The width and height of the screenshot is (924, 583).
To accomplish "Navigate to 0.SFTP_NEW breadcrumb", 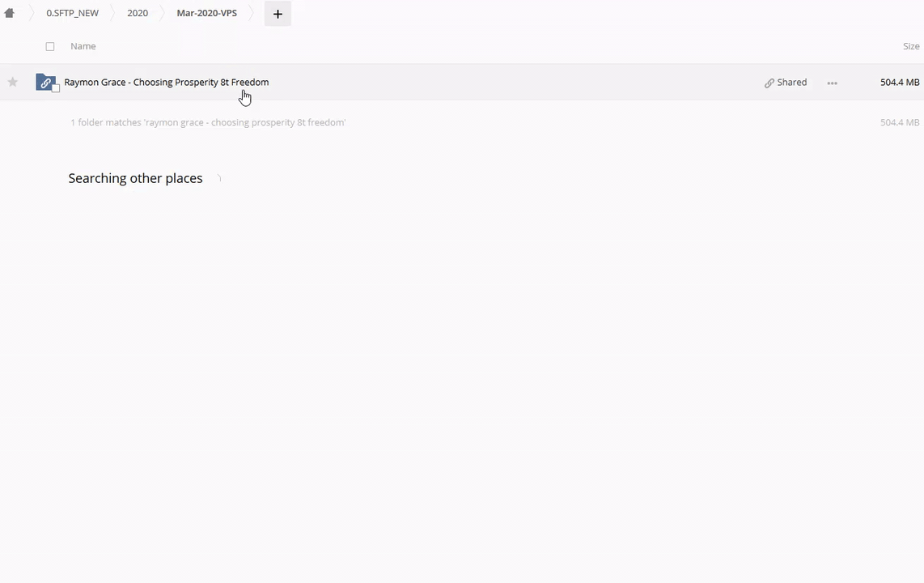I will [x=73, y=13].
